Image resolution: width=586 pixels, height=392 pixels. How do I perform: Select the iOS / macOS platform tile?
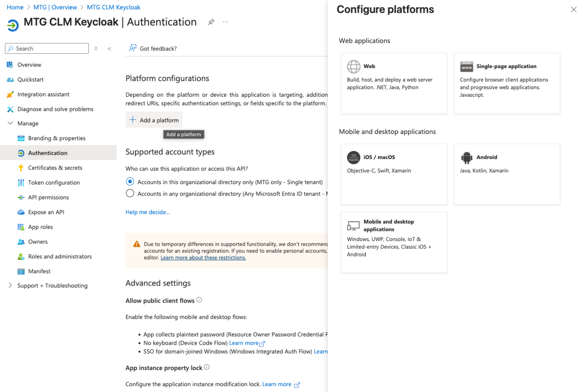pyautogui.click(x=394, y=174)
